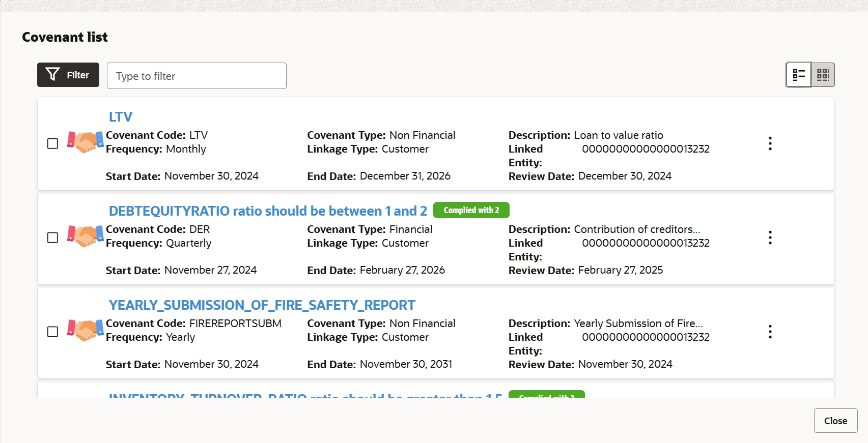
Task: Select the LTV covenant checkbox
Action: click(x=52, y=143)
